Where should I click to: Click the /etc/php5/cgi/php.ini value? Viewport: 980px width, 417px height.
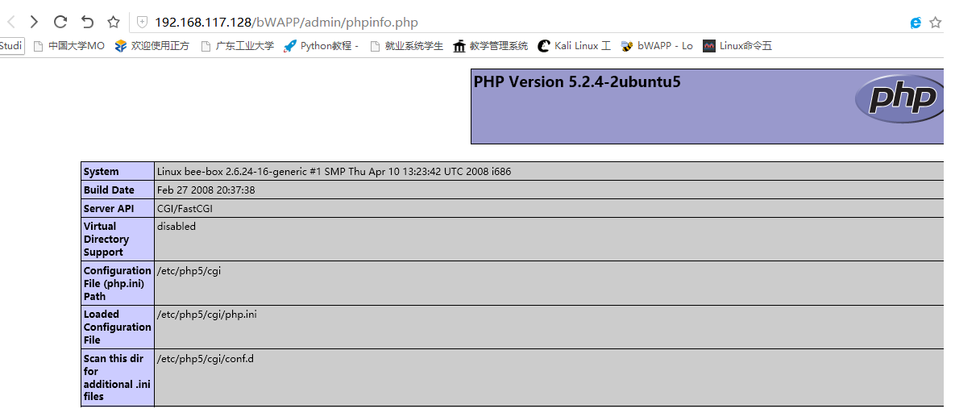click(x=207, y=314)
